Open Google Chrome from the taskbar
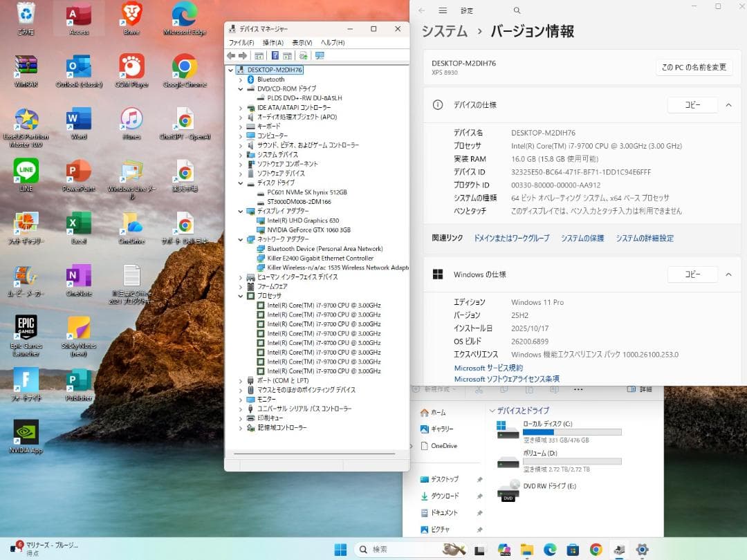 (x=596, y=549)
